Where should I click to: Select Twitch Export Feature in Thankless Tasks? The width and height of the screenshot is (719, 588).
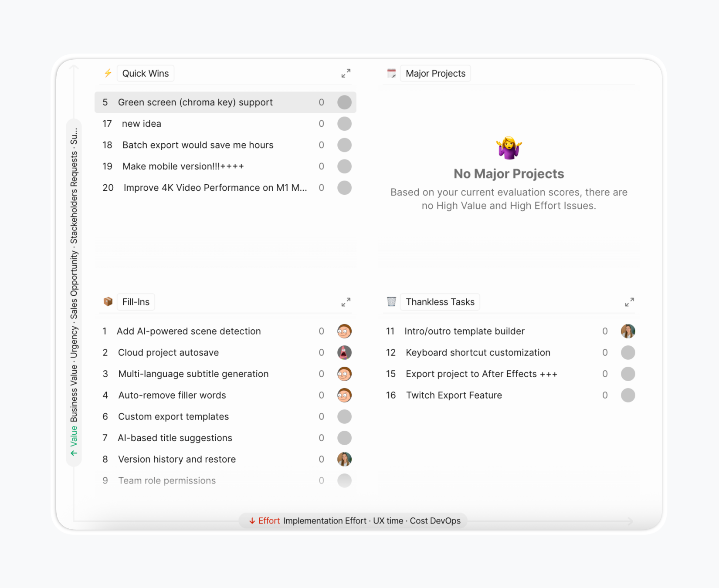click(x=454, y=395)
